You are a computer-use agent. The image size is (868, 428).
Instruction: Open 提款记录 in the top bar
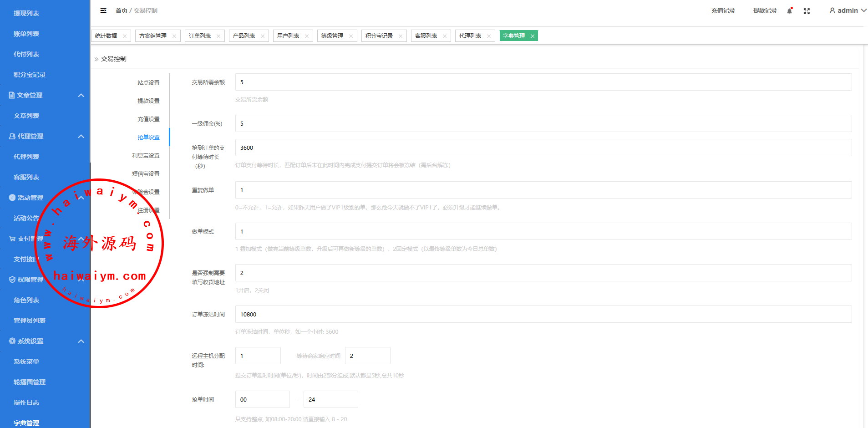coord(765,10)
